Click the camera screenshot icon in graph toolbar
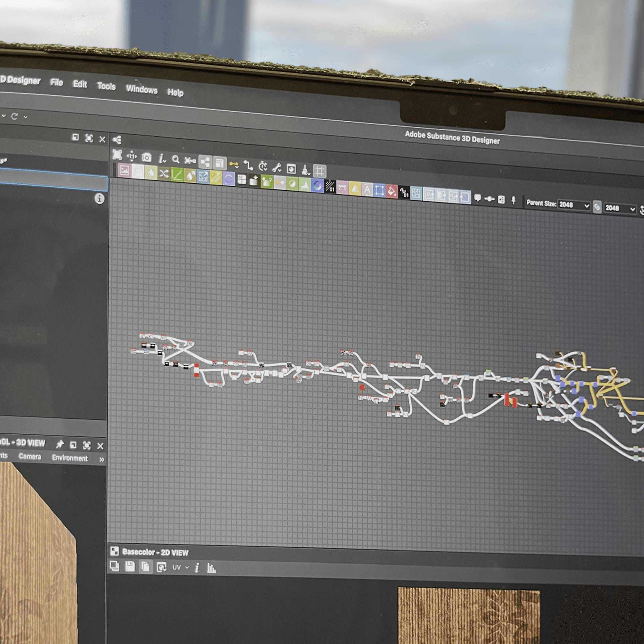Screen dimensions: 644x644 (x=147, y=157)
